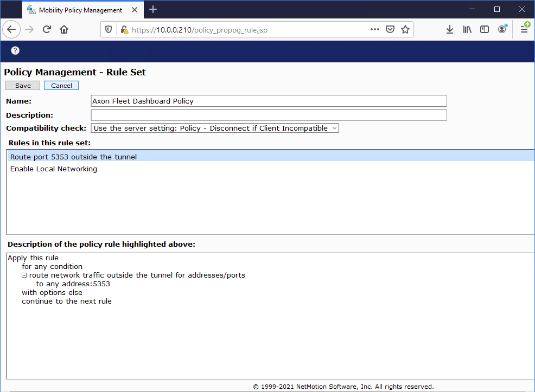Click the help question mark icon
This screenshot has height=392, width=535.
pos(15,50)
